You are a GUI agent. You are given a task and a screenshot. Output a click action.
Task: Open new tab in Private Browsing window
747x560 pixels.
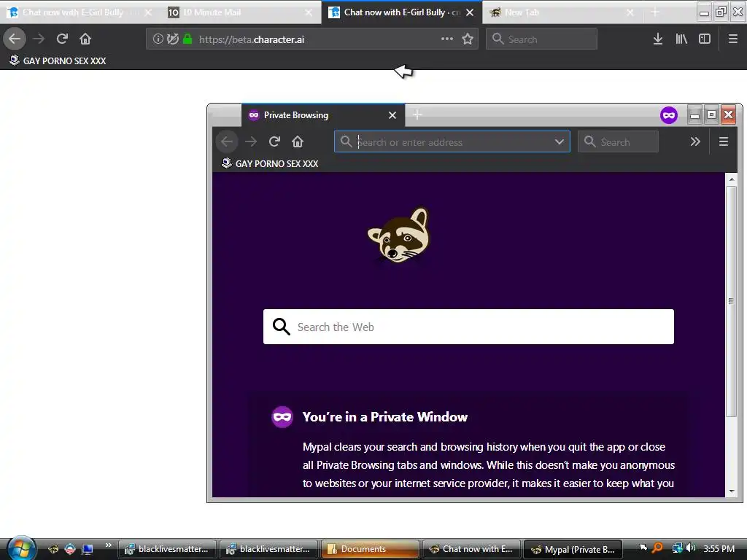tap(417, 114)
